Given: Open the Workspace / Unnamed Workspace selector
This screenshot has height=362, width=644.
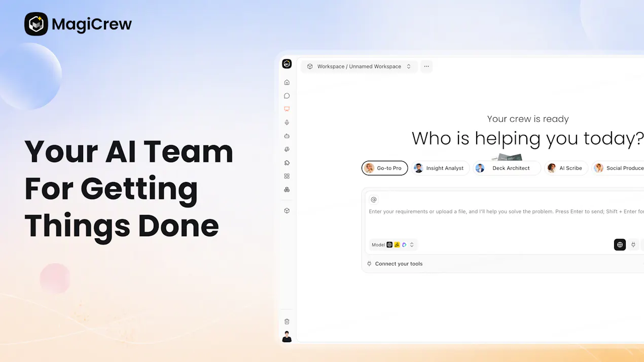Looking at the screenshot, I should pos(360,66).
